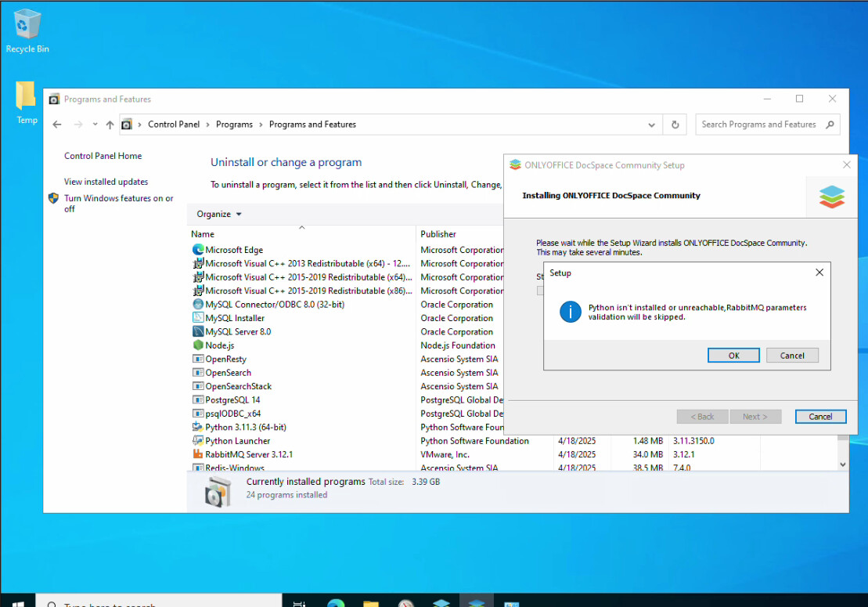868x607 pixels.
Task: Go up one level with Up arrow
Action: [x=110, y=125]
